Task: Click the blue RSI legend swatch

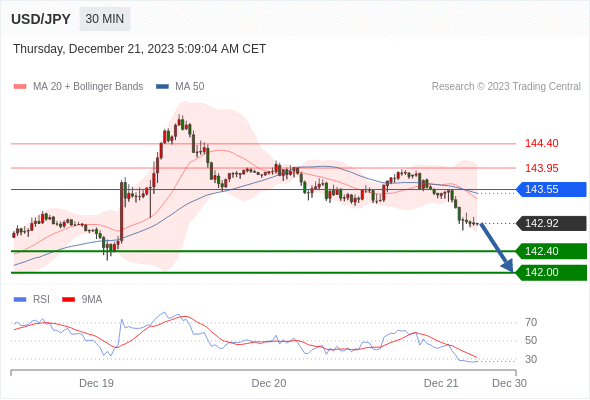Action: point(20,300)
